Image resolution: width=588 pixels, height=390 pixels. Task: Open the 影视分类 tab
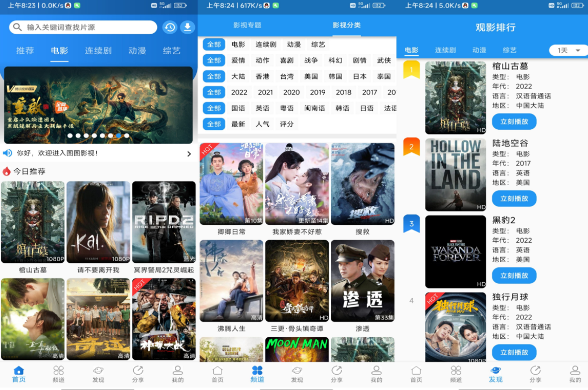347,25
